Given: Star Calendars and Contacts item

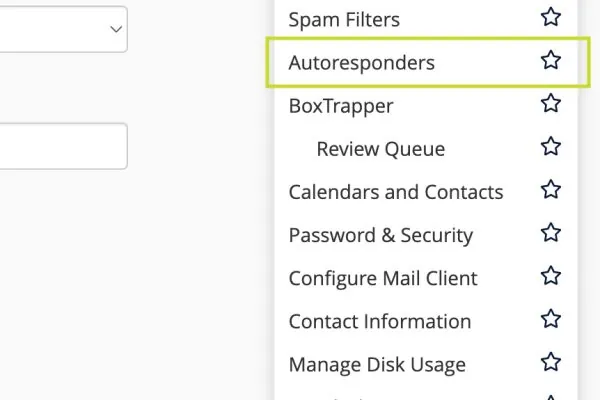Looking at the screenshot, I should coord(551,189).
